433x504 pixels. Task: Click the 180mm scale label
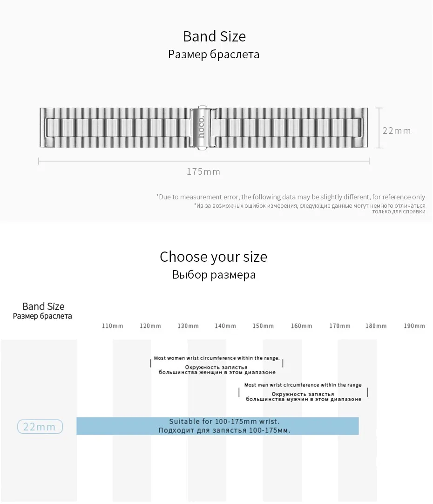pyautogui.click(x=376, y=326)
